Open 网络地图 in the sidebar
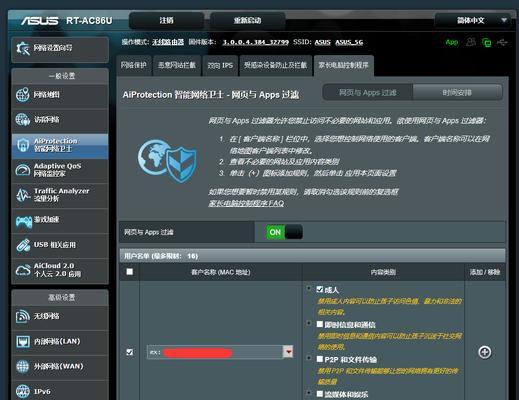This screenshot has width=519, height=400. click(60, 95)
